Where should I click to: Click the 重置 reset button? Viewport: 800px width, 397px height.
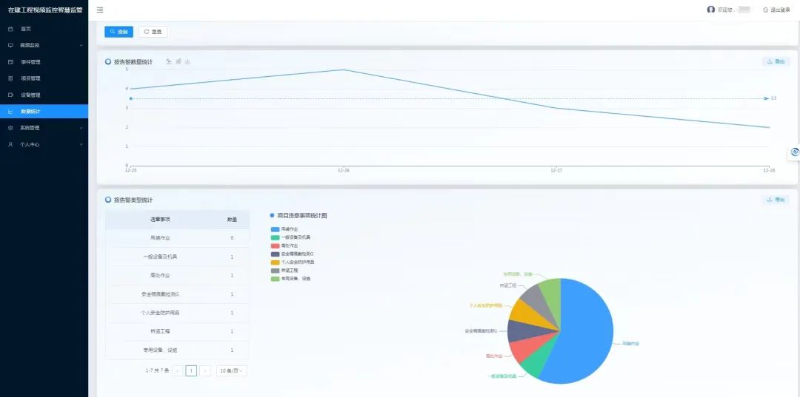point(153,32)
